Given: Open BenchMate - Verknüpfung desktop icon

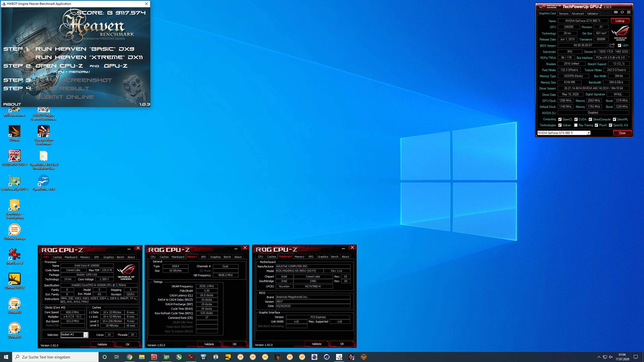Looking at the screenshot, I should (15, 209).
